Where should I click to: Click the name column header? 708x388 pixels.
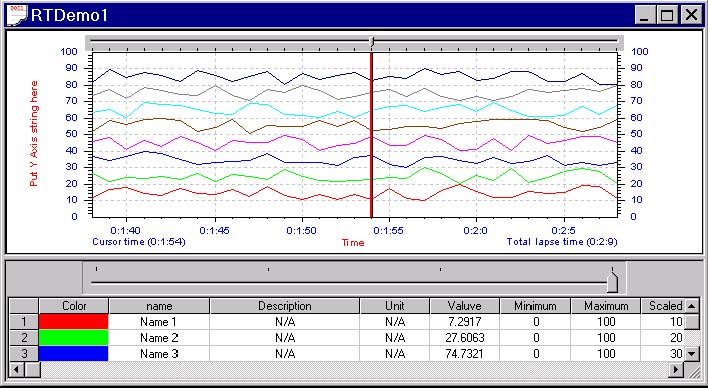tap(159, 306)
